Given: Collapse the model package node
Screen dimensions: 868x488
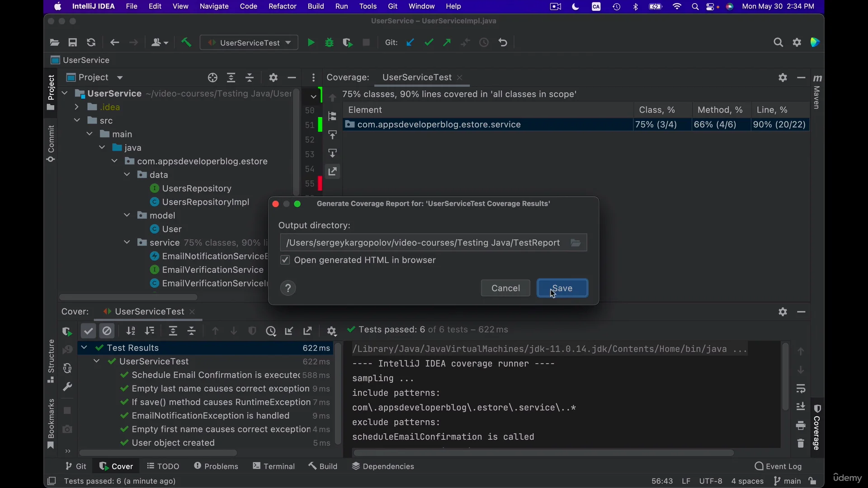Looking at the screenshot, I should 127,216.
